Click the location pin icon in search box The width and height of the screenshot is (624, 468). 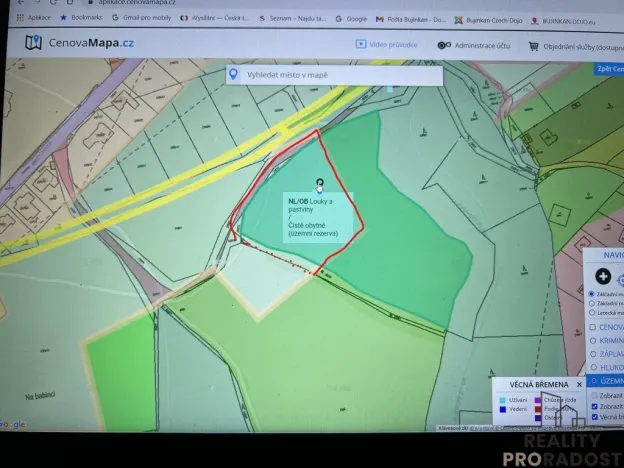(233, 75)
